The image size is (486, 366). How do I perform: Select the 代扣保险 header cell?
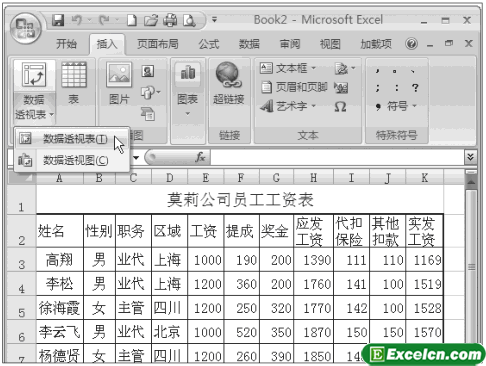(351, 231)
